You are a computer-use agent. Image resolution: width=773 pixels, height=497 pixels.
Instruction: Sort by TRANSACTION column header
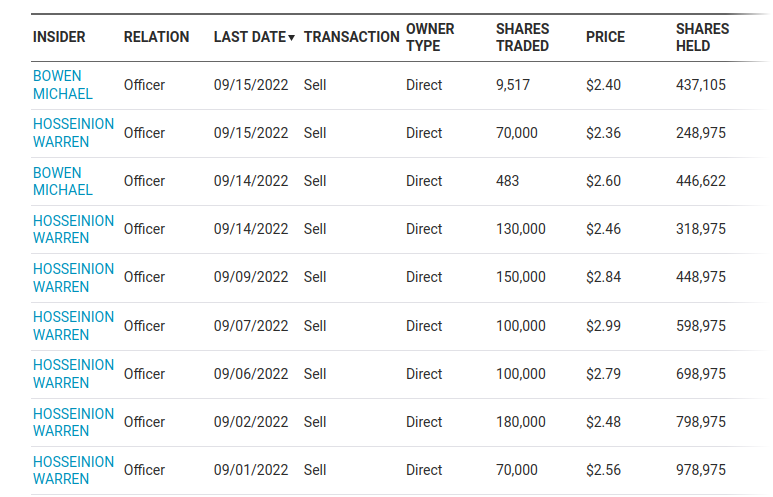click(351, 37)
